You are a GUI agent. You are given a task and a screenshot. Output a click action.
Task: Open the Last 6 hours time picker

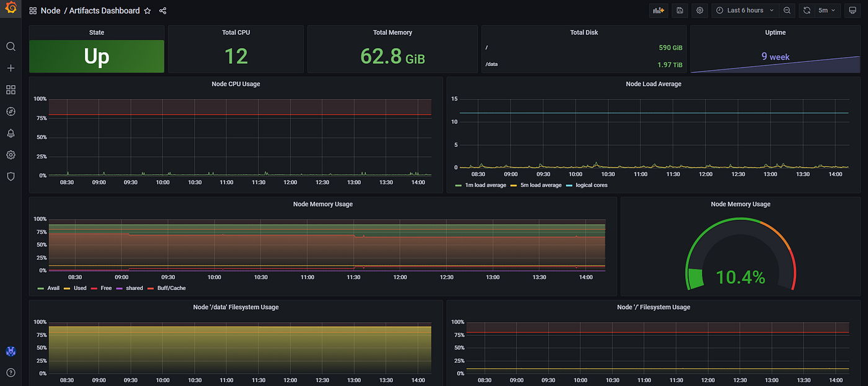743,10
